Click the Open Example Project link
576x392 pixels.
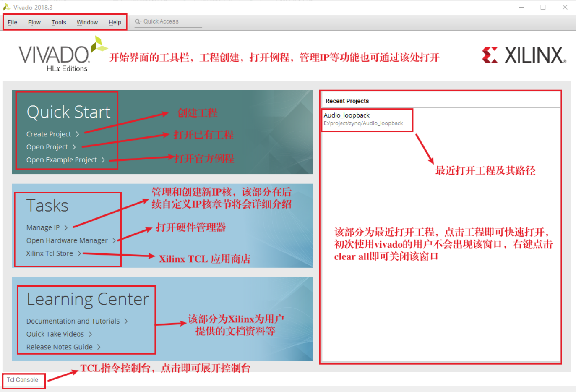point(62,160)
